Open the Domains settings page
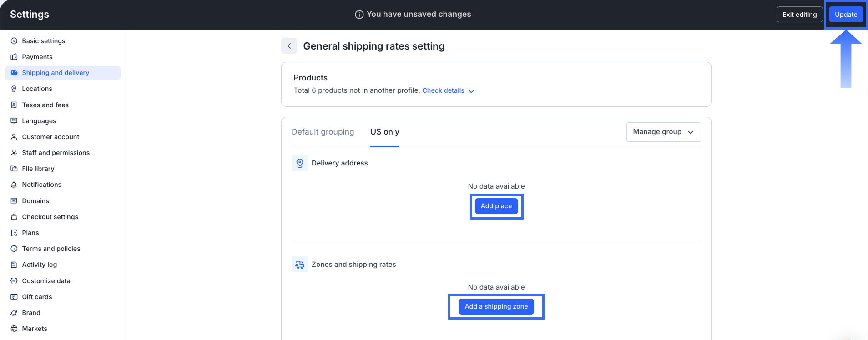868x340 pixels. [x=35, y=201]
